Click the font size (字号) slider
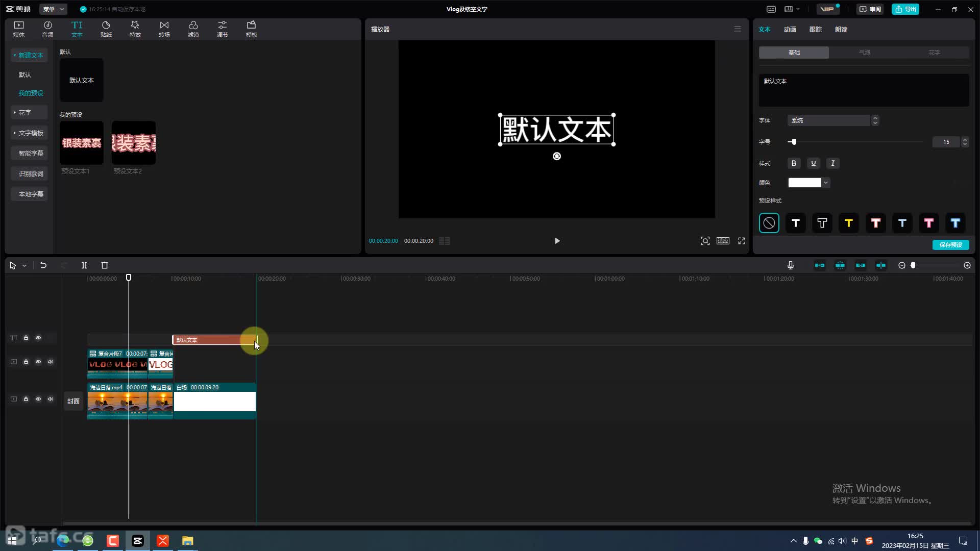Screen dimensions: 980x551 (x=855, y=142)
